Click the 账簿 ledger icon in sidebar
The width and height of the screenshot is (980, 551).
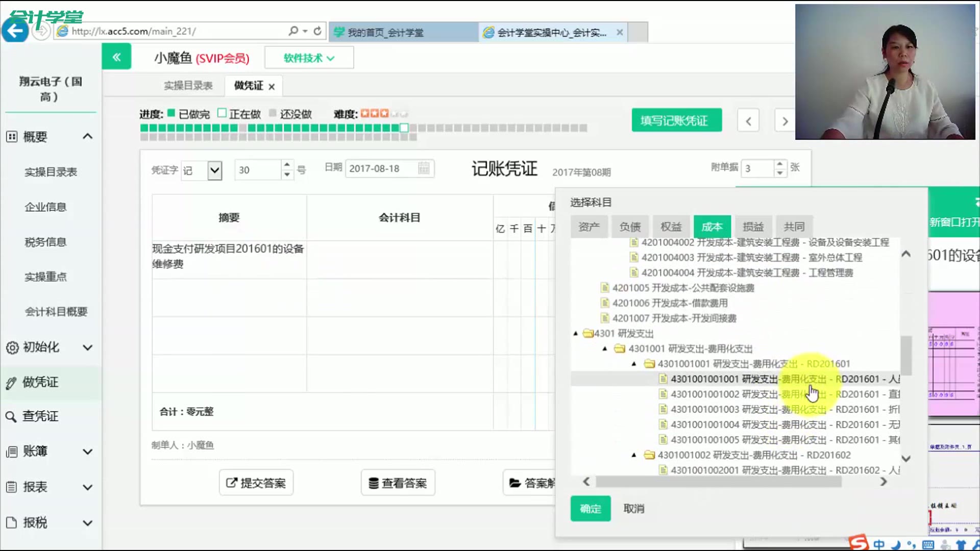[11, 452]
